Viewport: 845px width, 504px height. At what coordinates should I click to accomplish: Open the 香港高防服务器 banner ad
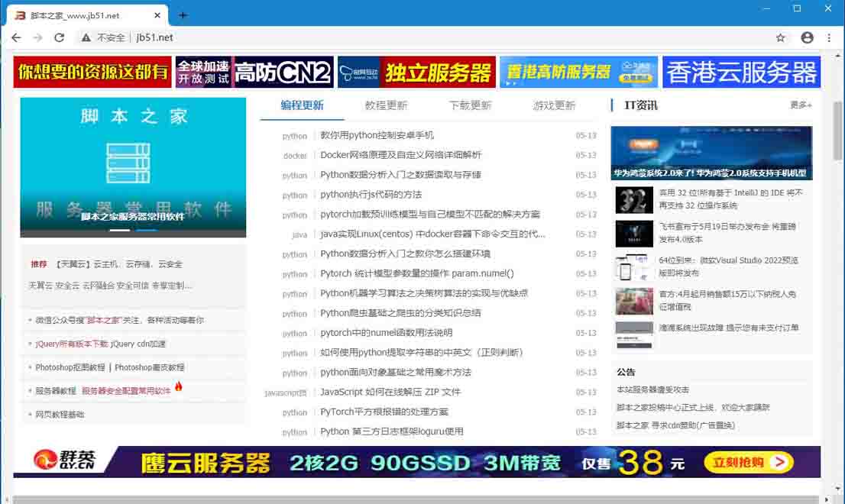click(579, 72)
